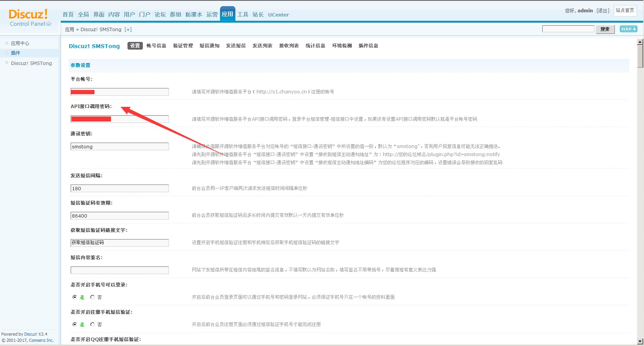This screenshot has width=644, height=346.
Task: Click the [+] add shortcut in breadcrumb
Action: pyautogui.click(x=128, y=30)
